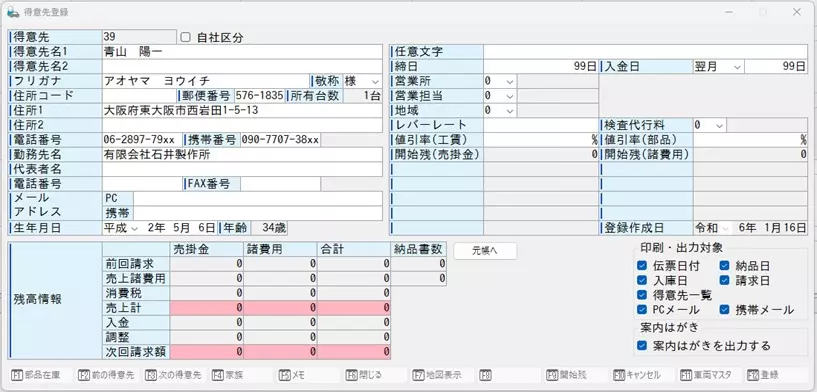The width and height of the screenshot is (817, 392).
Task: Open the 生年月日 era 平成 dropdown
Action: click(121, 228)
